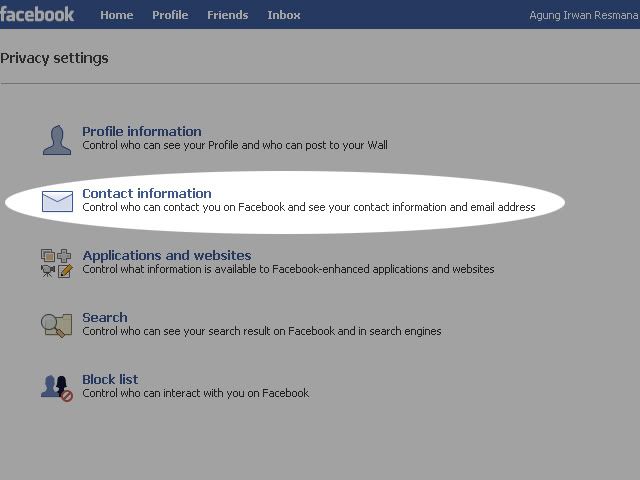640x480 pixels.
Task: Click the Profile information silhouette icon
Action: click(x=57, y=140)
